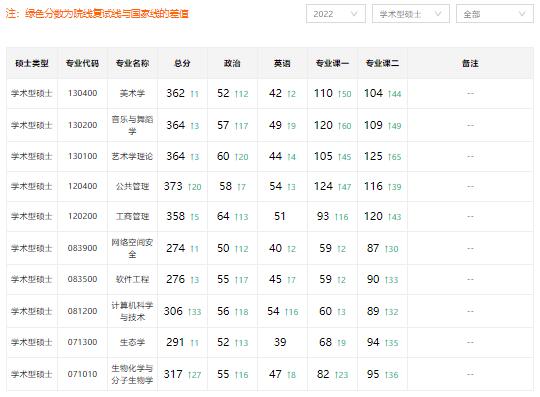Select major name 生物化学与分子生物学
The image size is (540, 397).
click(132, 374)
